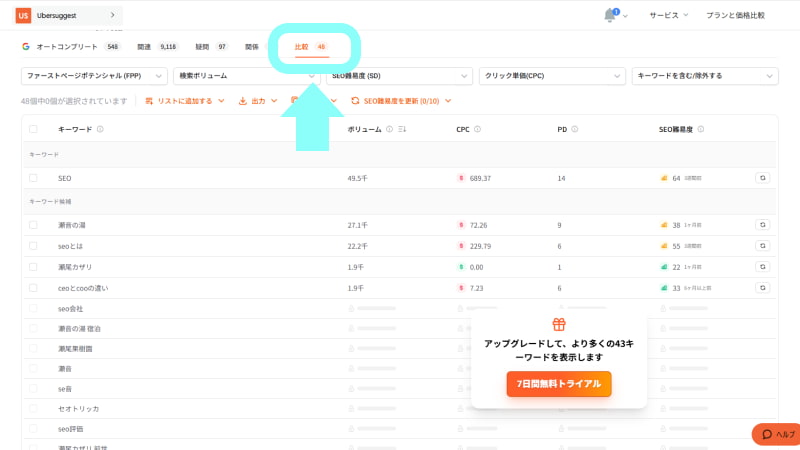800x450 pixels.
Task: Open ファーストページポテンシャル (FPP) filter dropdown
Action: click(94, 76)
